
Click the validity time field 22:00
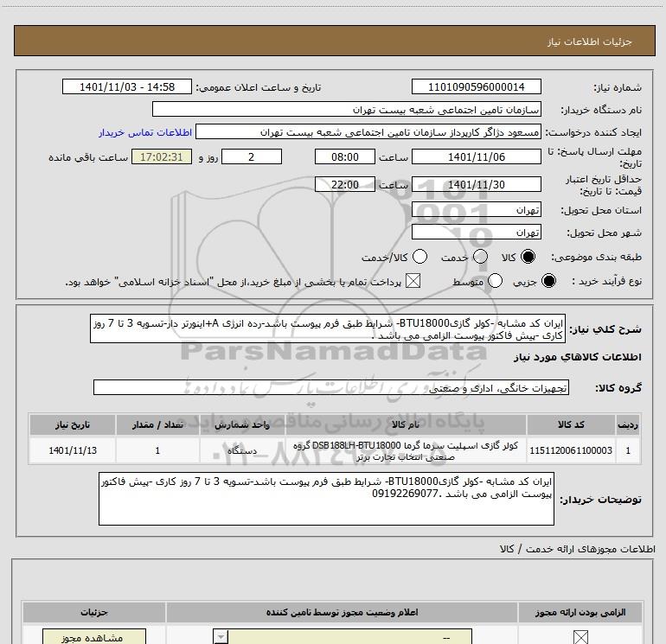point(345,184)
